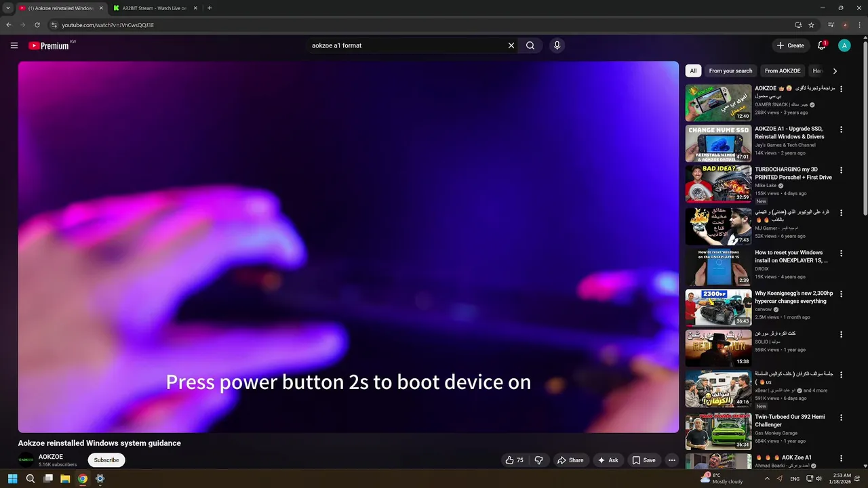Open the Twin-Turboed Hemi Challenger thumbnail
868x488 pixels.
pyautogui.click(x=718, y=431)
